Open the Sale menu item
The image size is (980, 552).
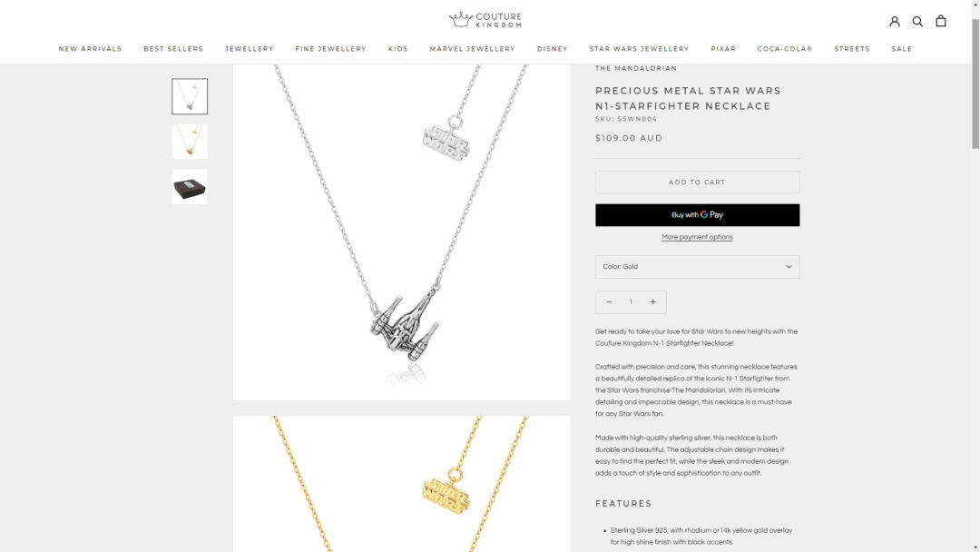[x=901, y=49]
